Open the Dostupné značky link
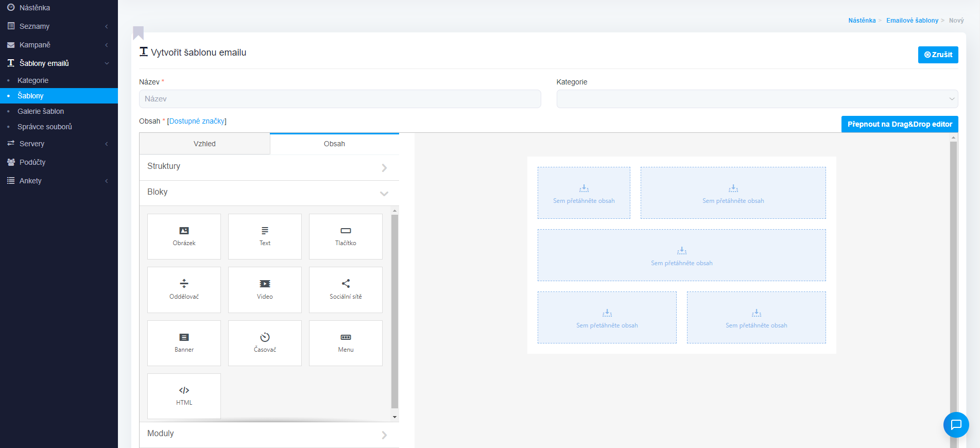Screen dimensions: 980x448 pyautogui.click(x=197, y=121)
